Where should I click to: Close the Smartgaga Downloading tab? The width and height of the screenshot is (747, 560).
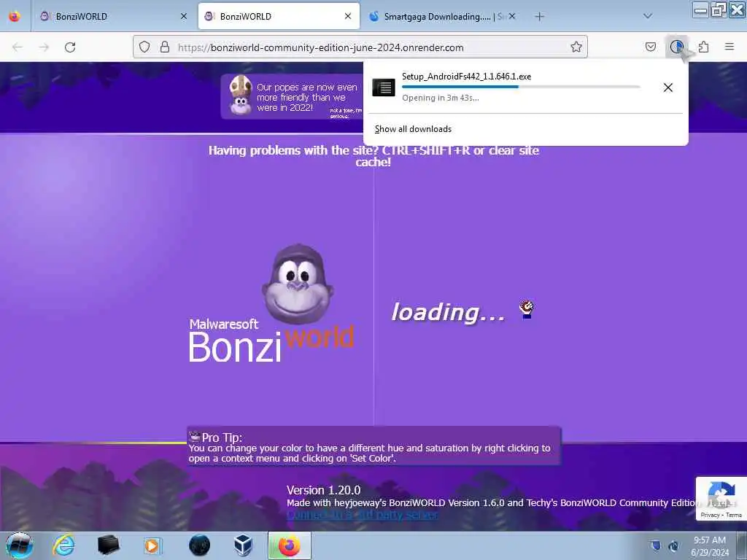[512, 16]
